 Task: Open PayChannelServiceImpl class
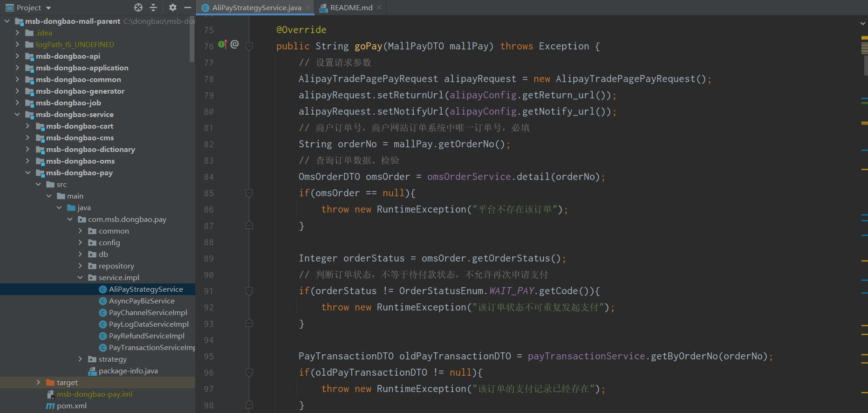[148, 312]
